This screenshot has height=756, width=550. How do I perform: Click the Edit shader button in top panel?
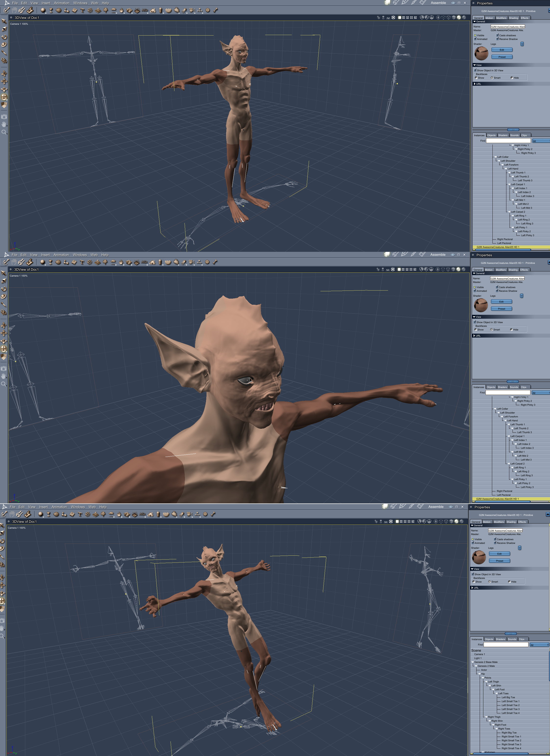502,50
